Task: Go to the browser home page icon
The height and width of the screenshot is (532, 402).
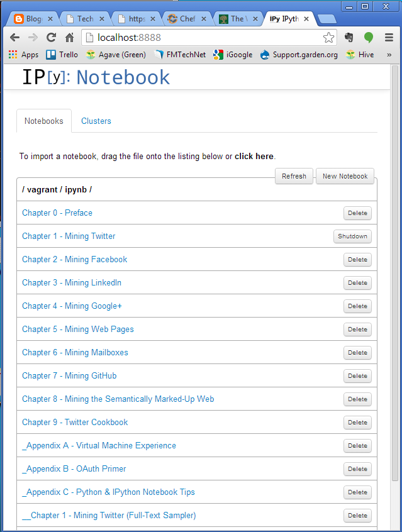Action: click(70, 38)
